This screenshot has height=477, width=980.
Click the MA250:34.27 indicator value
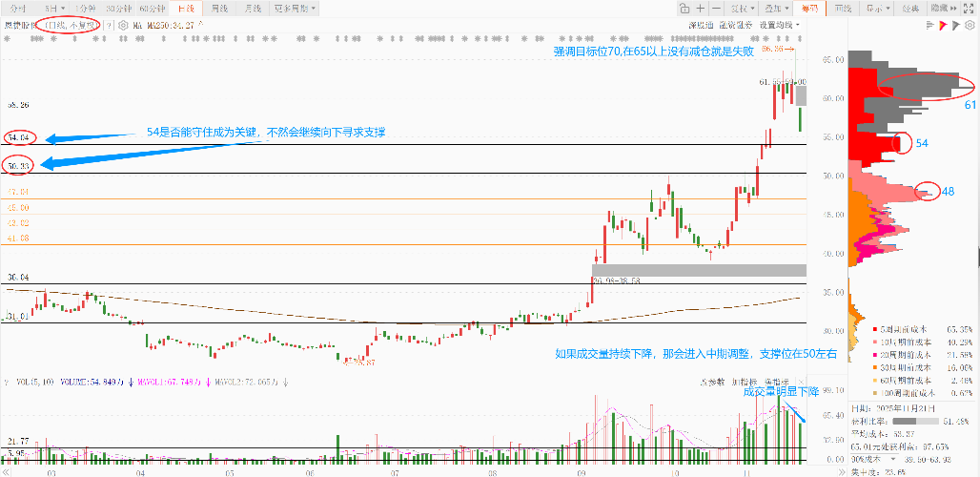(x=173, y=26)
